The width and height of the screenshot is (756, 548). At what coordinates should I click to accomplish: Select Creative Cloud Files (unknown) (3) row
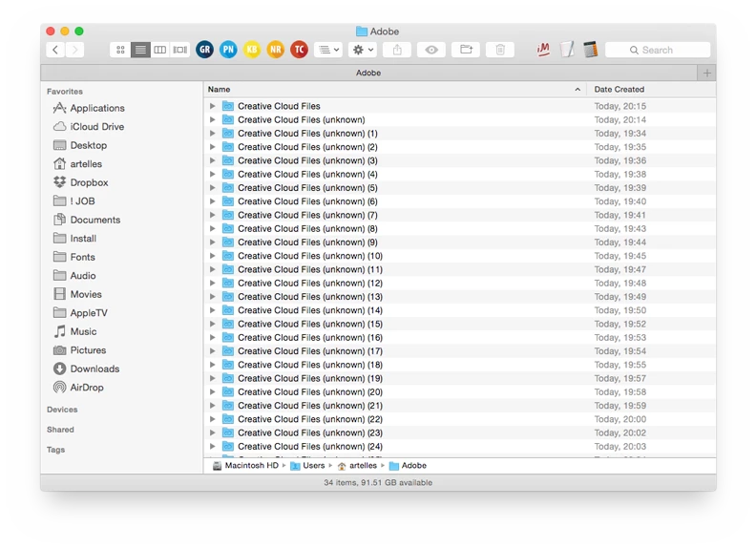point(460,160)
